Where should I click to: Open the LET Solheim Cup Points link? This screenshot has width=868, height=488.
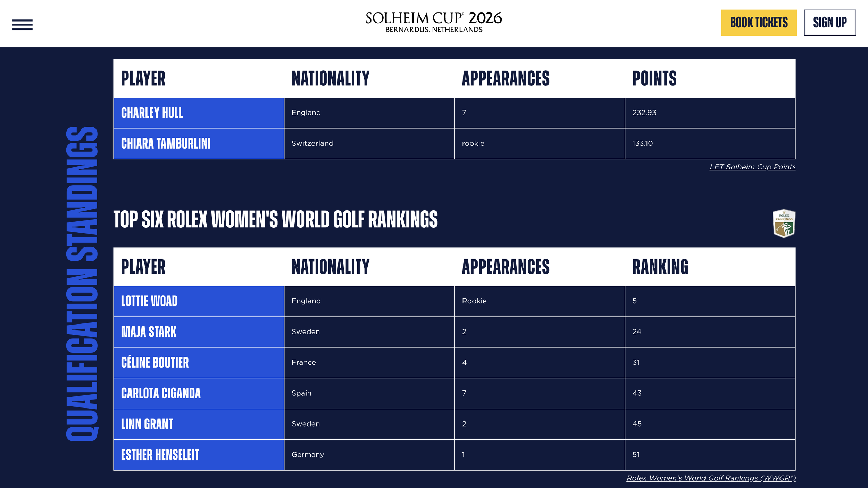752,167
